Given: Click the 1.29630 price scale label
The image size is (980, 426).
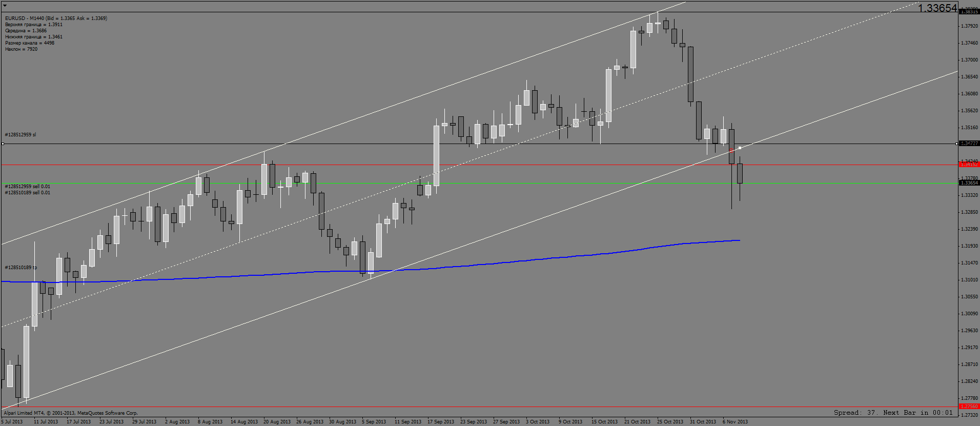Looking at the screenshot, I should [969, 331].
